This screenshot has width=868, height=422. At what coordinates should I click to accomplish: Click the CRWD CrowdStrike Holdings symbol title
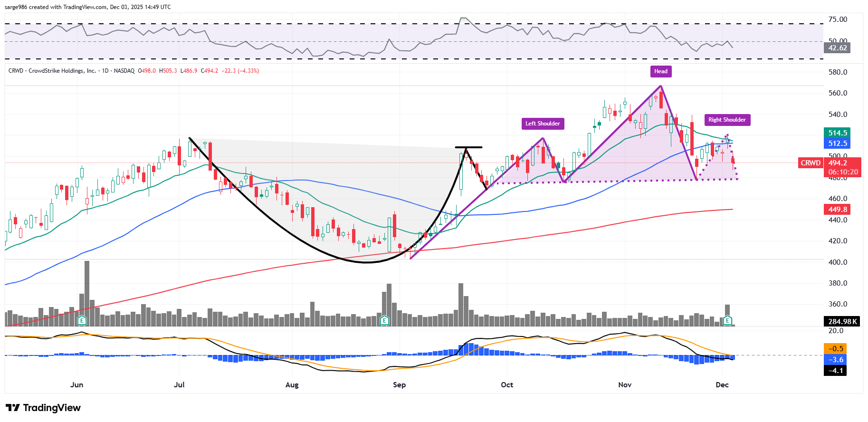pyautogui.click(x=52, y=71)
